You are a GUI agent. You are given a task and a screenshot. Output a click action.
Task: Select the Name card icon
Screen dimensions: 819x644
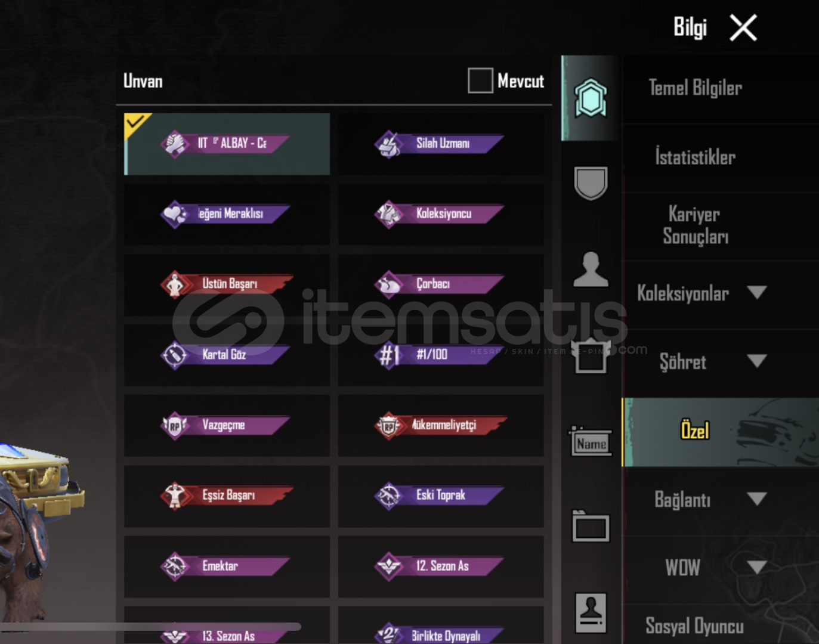click(x=591, y=441)
